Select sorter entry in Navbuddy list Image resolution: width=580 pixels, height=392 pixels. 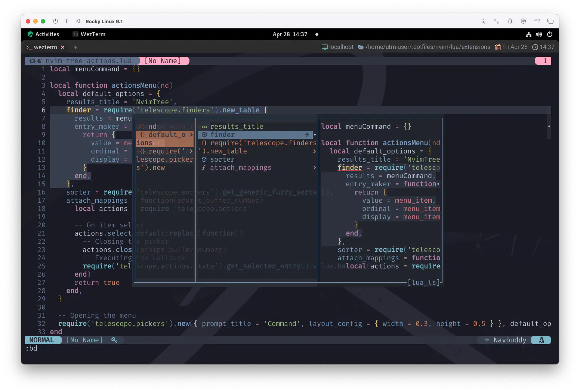[x=222, y=159]
